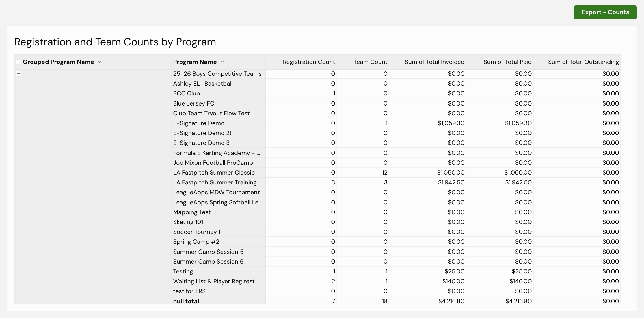Click E-Signature Demo 2! row

(x=202, y=133)
